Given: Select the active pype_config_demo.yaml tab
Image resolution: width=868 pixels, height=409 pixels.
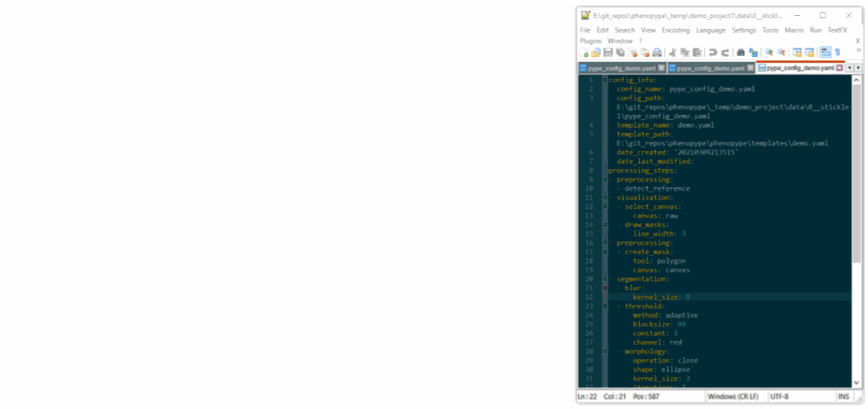Looking at the screenshot, I should click(x=800, y=68).
